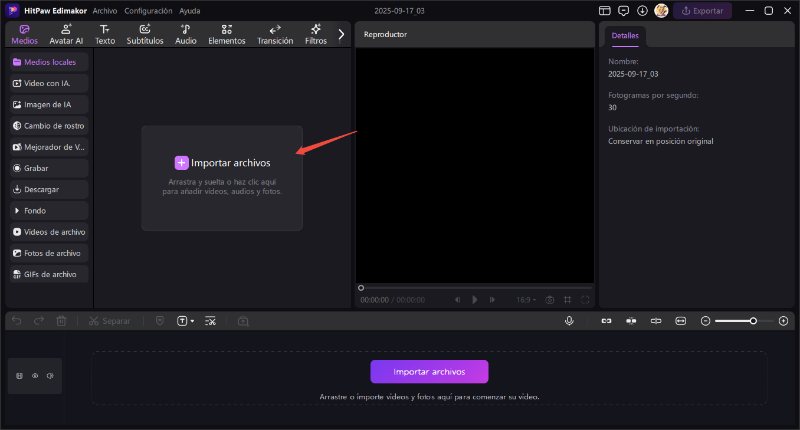This screenshot has width=800, height=430.
Task: Fit timeline to window width
Action: click(681, 321)
